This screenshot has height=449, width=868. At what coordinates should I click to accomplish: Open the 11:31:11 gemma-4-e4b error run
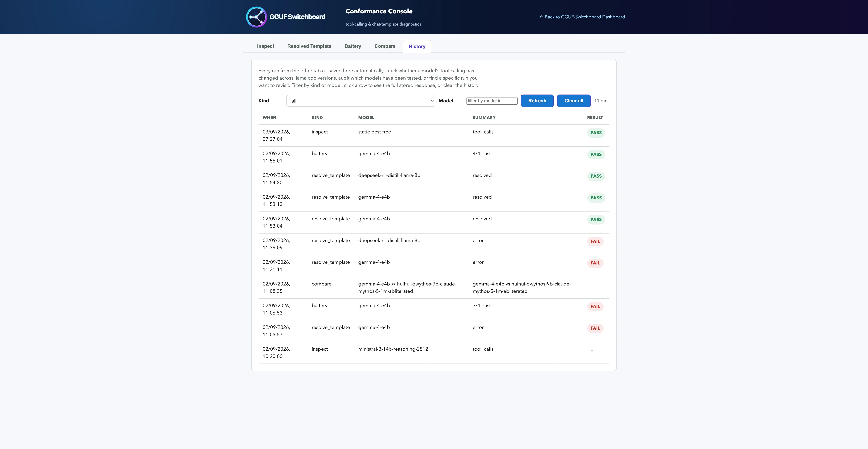click(x=434, y=266)
